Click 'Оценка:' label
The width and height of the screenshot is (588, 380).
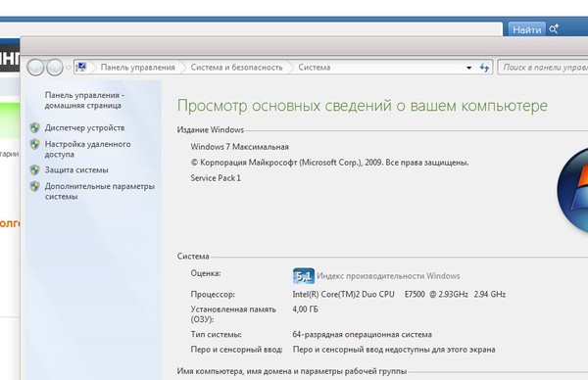click(206, 273)
